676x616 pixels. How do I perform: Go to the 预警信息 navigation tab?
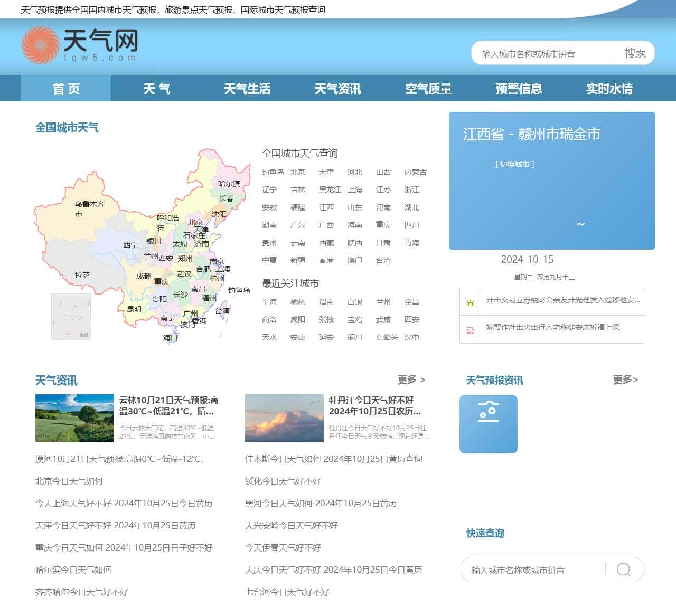tap(519, 89)
